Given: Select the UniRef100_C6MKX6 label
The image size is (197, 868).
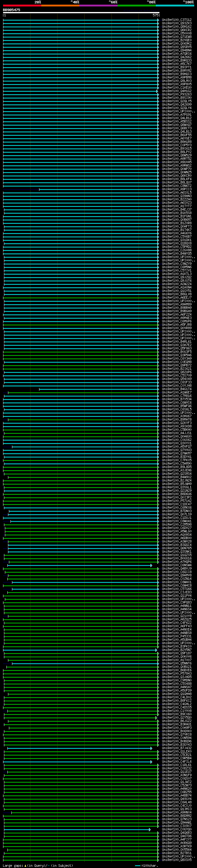Looking at the screenshot, I should pos(177,508).
